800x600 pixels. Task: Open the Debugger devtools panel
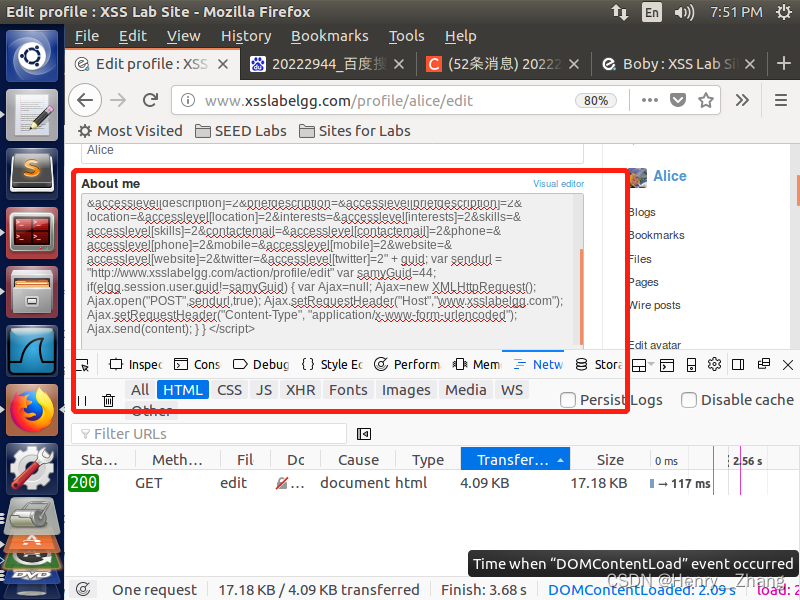pos(261,365)
